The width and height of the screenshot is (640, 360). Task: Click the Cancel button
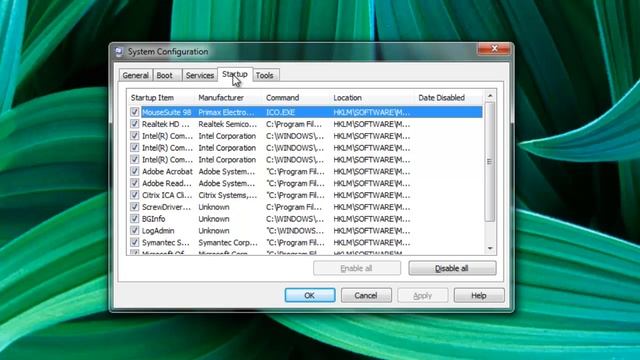pyautogui.click(x=366, y=295)
